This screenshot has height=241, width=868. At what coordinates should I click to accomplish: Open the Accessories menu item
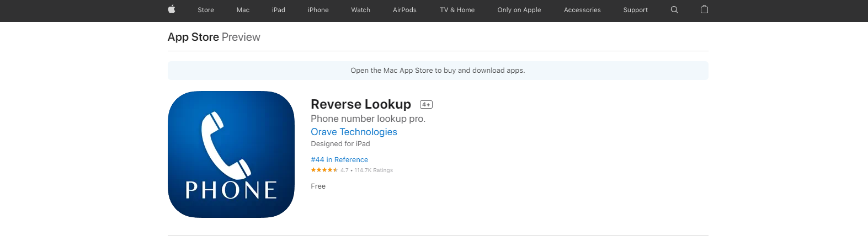click(x=582, y=10)
